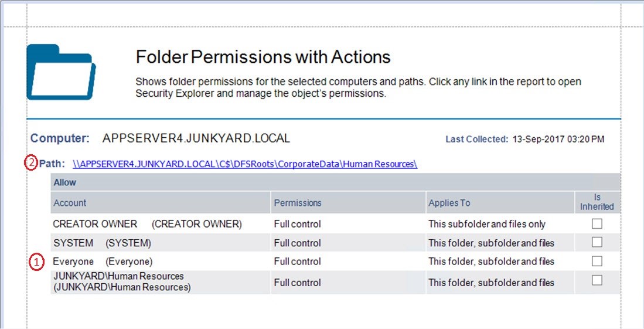The width and height of the screenshot is (644, 329).
Task: Tick the Everyone row inherited checkbox
Action: [597, 261]
